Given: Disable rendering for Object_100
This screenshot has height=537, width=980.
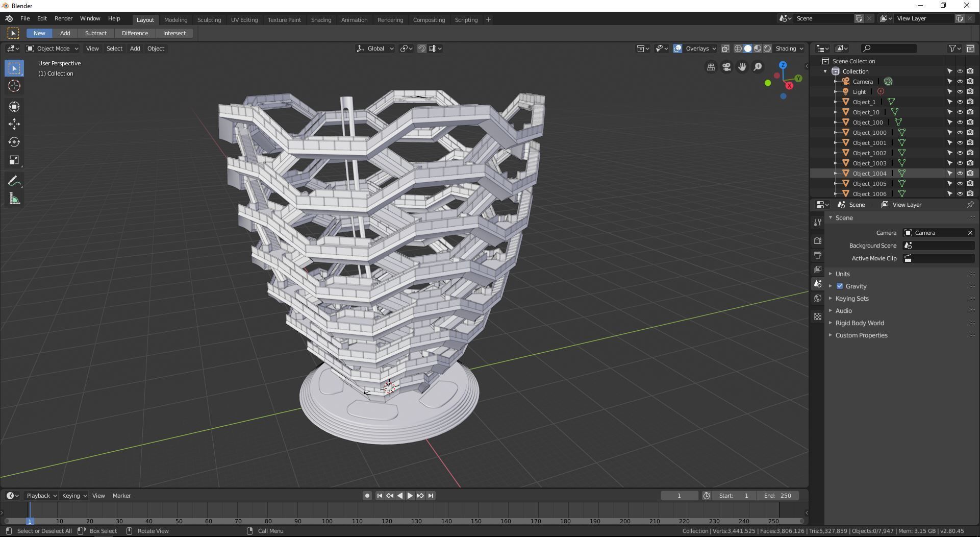Looking at the screenshot, I should [x=970, y=123].
